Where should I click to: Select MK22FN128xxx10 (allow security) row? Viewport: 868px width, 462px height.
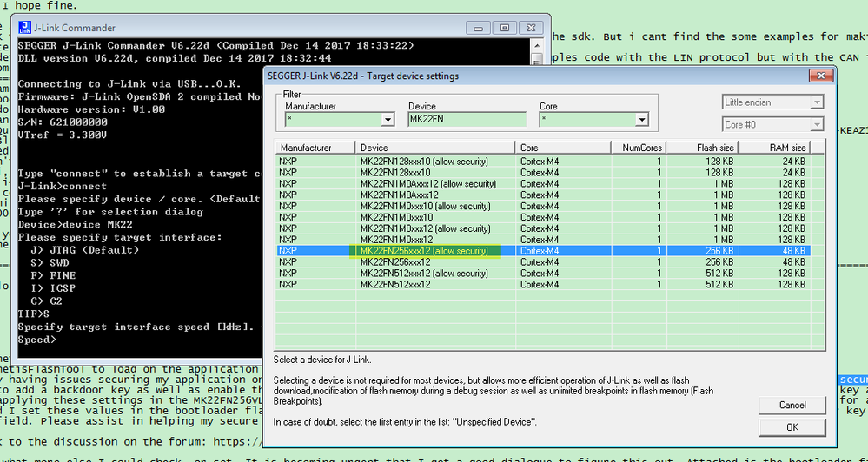543,162
